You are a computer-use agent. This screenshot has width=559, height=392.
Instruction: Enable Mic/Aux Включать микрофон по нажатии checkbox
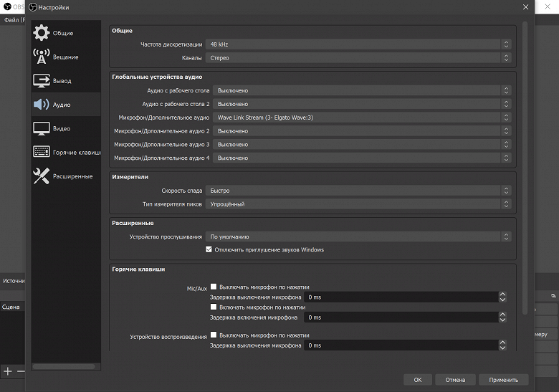[214, 307]
